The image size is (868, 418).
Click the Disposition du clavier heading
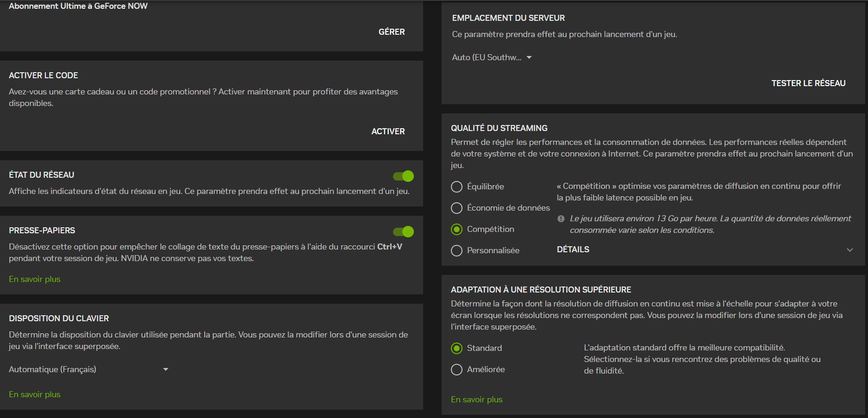(x=59, y=318)
